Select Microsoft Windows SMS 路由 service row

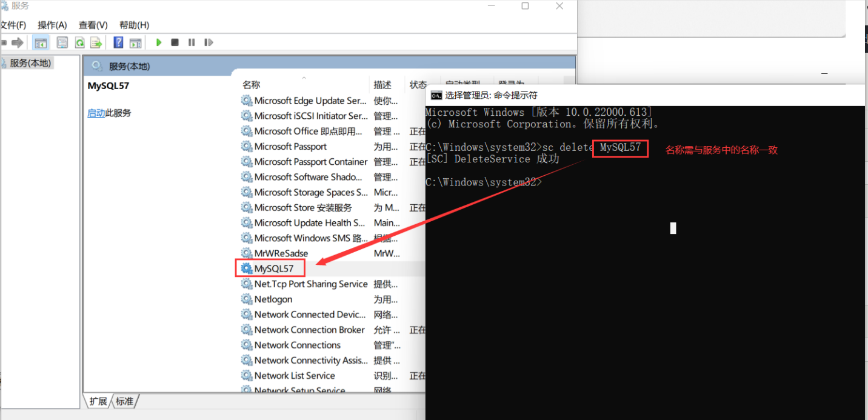click(333, 238)
